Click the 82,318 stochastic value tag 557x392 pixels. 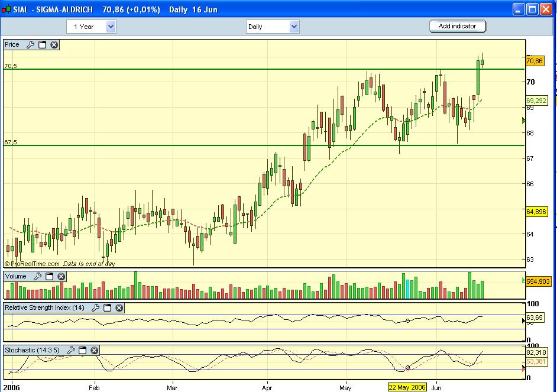tap(536, 352)
